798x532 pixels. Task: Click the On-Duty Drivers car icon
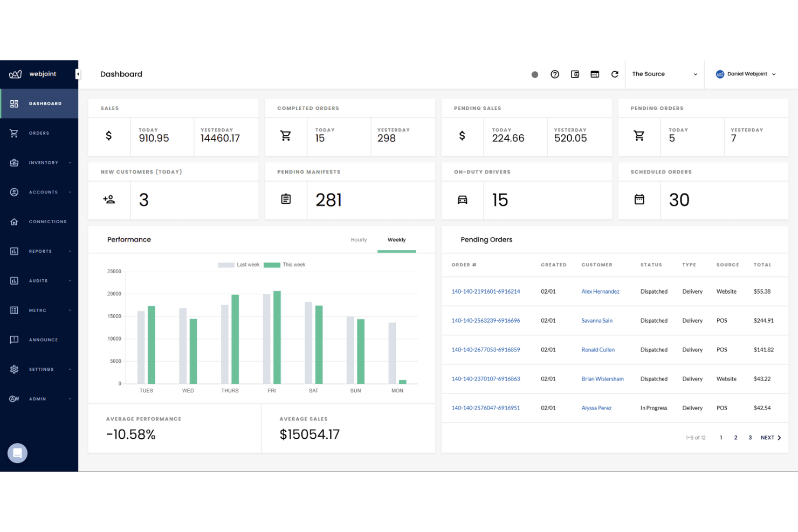[463, 199]
